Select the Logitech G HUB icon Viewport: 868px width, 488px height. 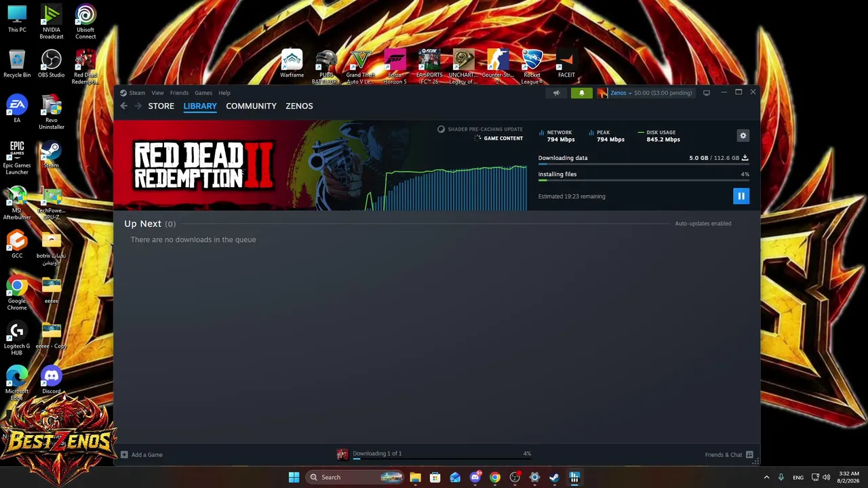coord(17,338)
